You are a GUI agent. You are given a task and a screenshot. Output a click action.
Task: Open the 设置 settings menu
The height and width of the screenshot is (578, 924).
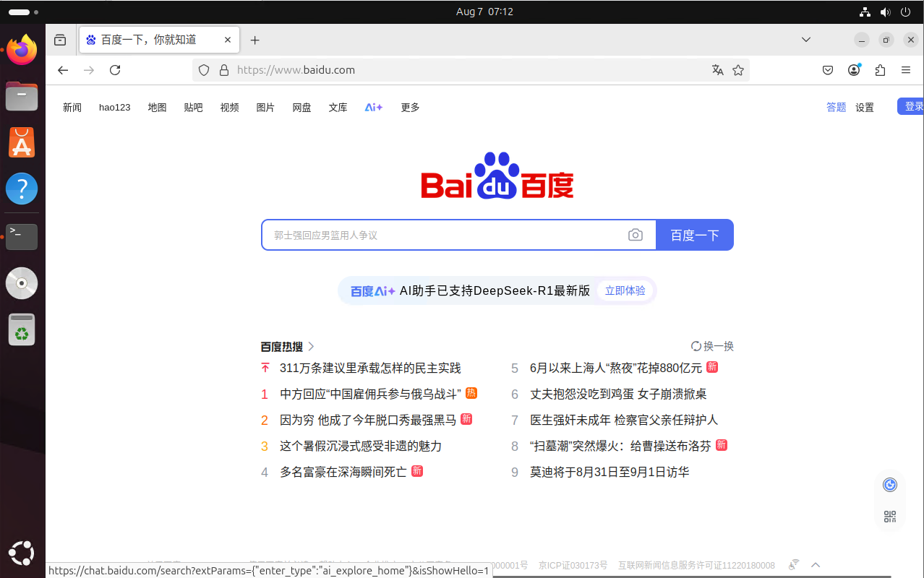(865, 108)
